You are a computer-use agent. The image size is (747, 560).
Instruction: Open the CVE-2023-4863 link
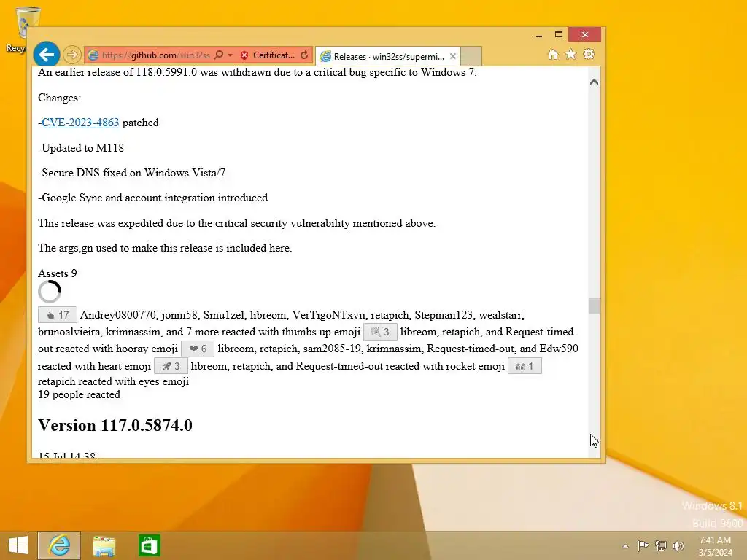pos(80,122)
